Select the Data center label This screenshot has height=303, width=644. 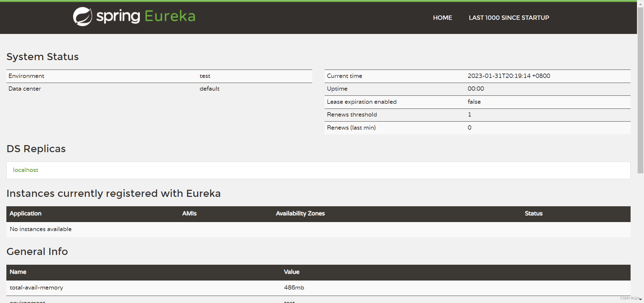click(25, 89)
